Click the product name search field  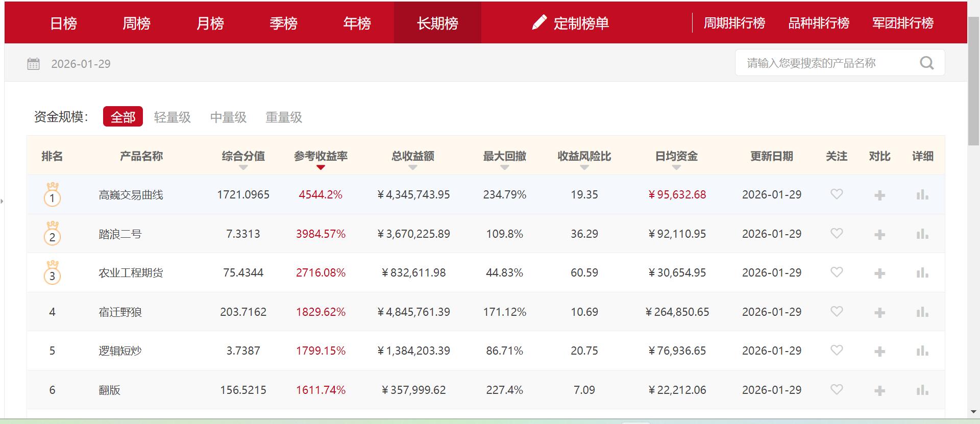(827, 63)
